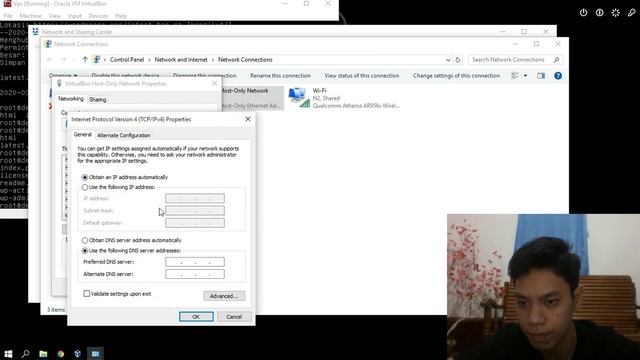Open Networking tab in Network Properties

point(71,99)
